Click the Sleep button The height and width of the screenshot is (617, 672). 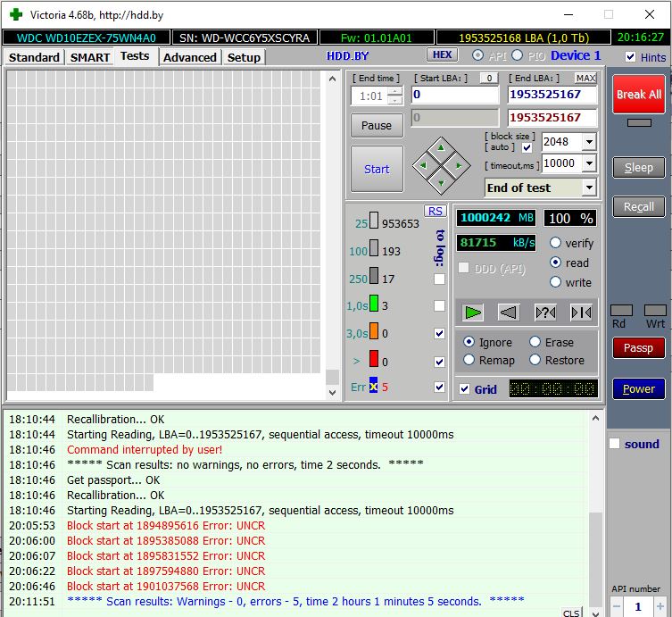click(x=639, y=167)
